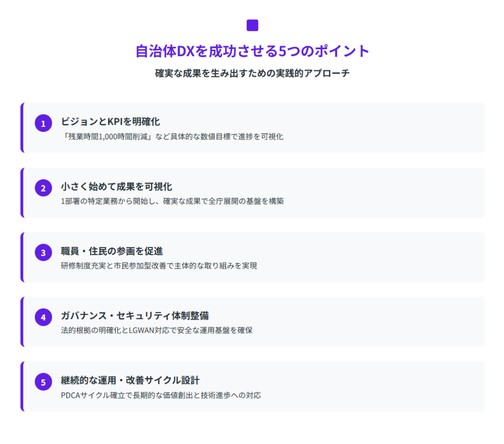Screen dimensions: 504x444
Task: Click the number 5 circle badge
Action: 43,382
